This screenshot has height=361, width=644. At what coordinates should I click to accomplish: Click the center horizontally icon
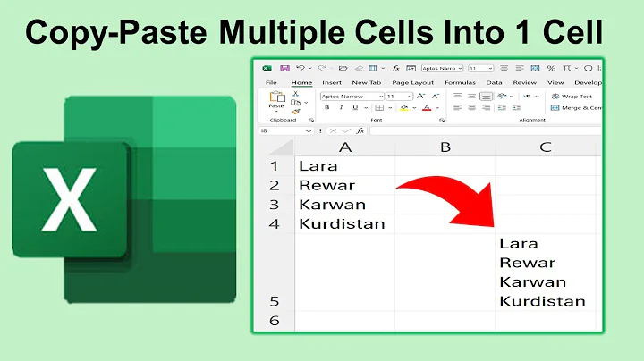[471, 108]
